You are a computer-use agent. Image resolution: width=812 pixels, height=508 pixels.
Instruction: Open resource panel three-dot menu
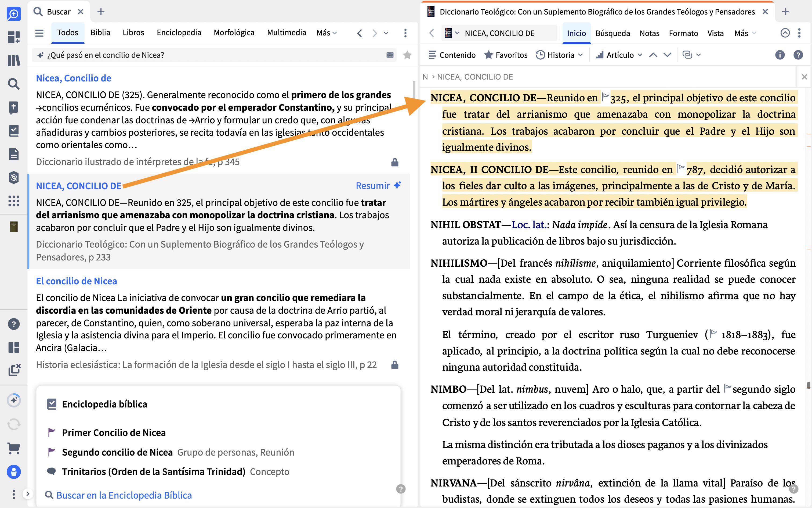pyautogui.click(x=799, y=33)
